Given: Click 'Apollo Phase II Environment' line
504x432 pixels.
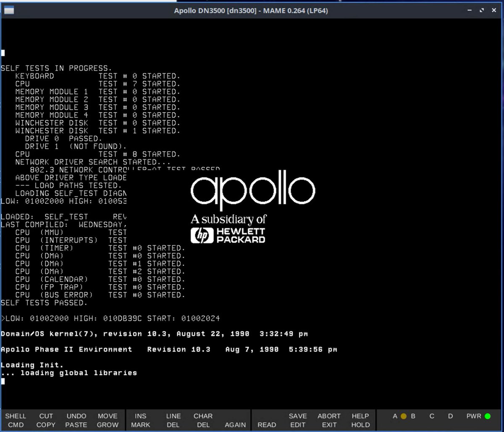Looking at the screenshot, I should point(169,350).
